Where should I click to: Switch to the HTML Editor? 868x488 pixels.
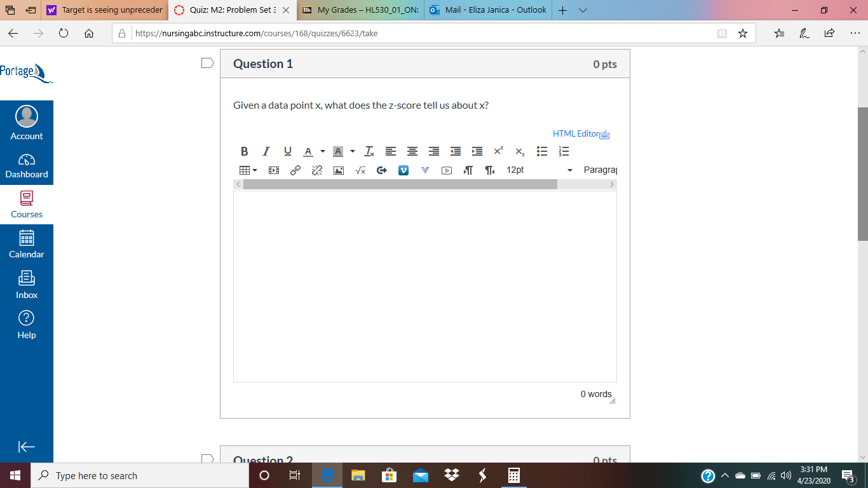click(575, 133)
